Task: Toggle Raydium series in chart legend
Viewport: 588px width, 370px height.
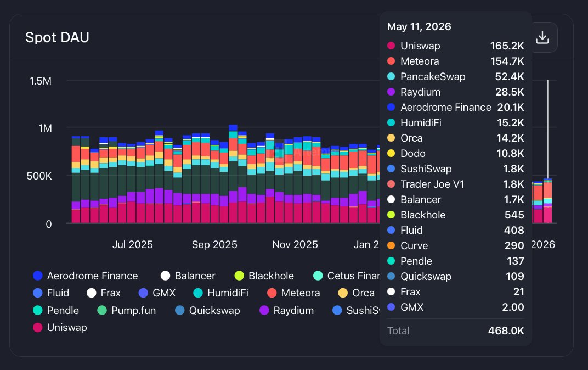Action: (x=286, y=310)
